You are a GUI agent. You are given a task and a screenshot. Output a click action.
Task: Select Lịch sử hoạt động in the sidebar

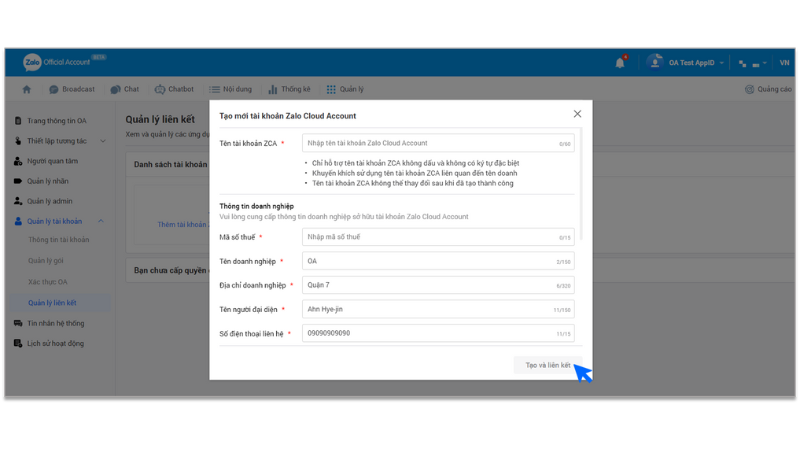[55, 344]
